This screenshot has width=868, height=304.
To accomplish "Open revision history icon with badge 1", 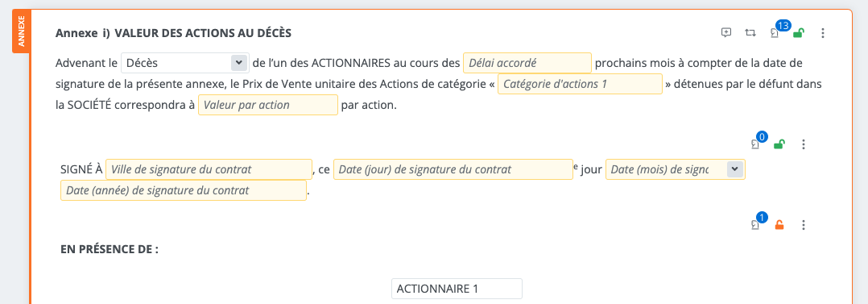I will [x=757, y=223].
